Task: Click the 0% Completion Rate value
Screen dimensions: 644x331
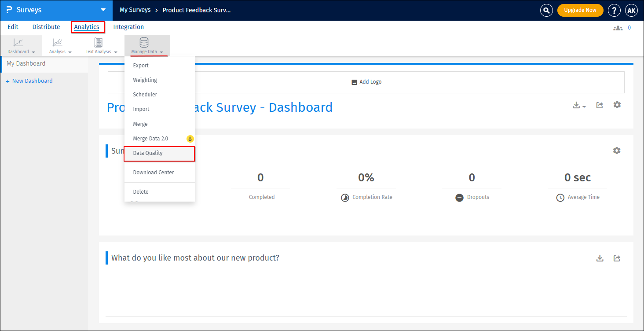Action: (366, 178)
